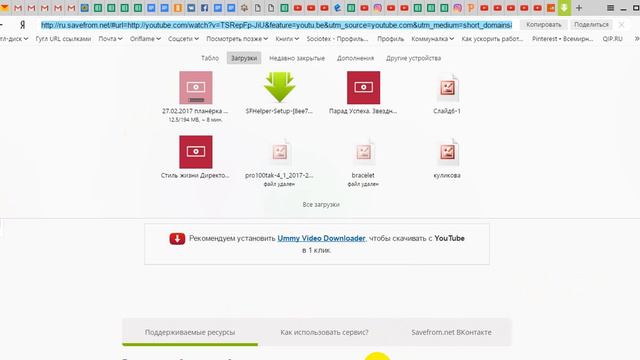
Task: Open the SFHelper-Setup green arrow download
Action: point(280,87)
